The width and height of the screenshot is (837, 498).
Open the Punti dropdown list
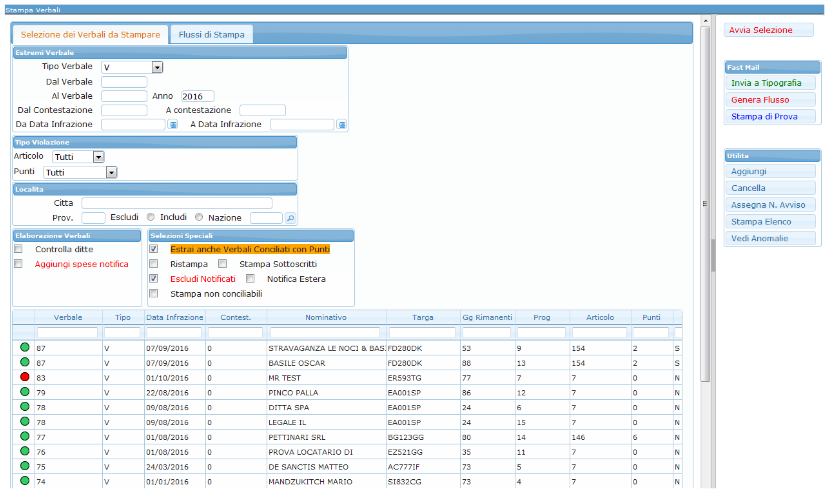(112, 172)
